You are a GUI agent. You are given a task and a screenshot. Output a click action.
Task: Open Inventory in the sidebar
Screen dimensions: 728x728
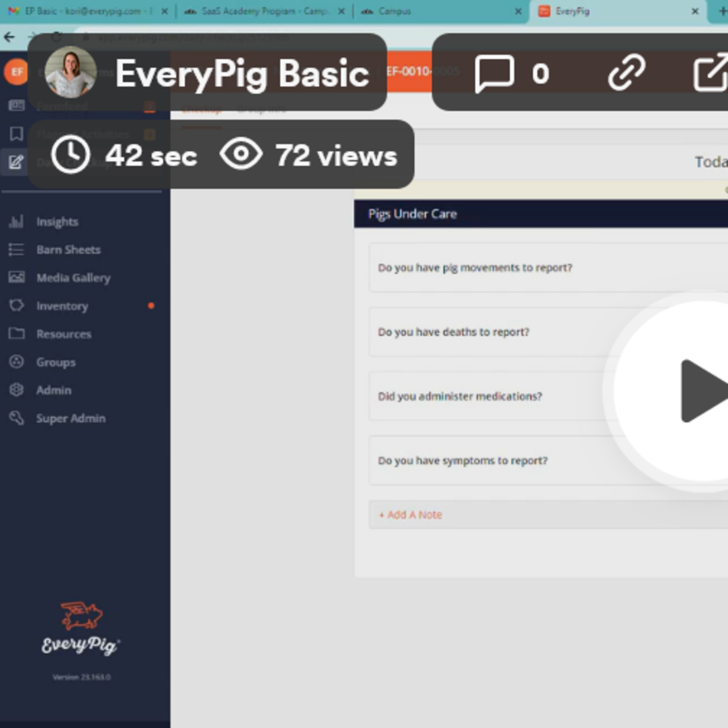pos(62,306)
